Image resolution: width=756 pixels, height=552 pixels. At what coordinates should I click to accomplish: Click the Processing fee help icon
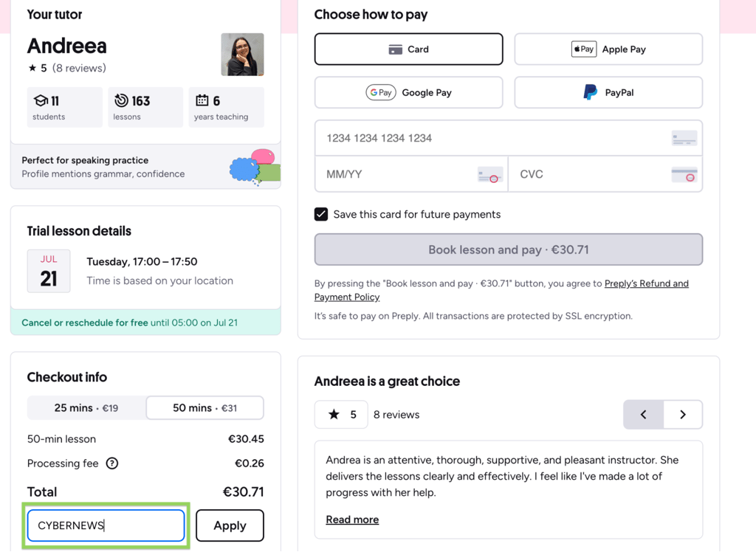point(112,463)
